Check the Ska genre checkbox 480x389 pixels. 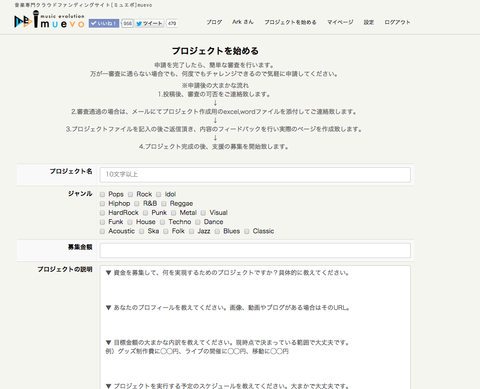tap(141, 231)
